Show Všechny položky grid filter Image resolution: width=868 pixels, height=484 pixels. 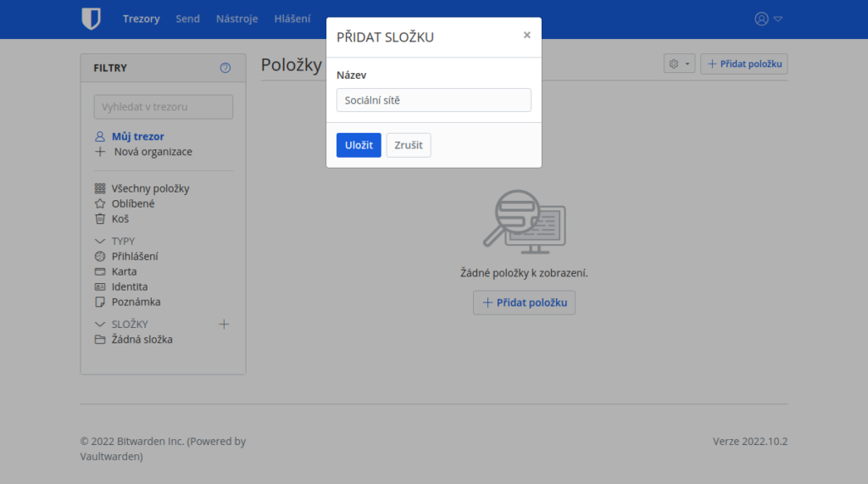(x=150, y=189)
